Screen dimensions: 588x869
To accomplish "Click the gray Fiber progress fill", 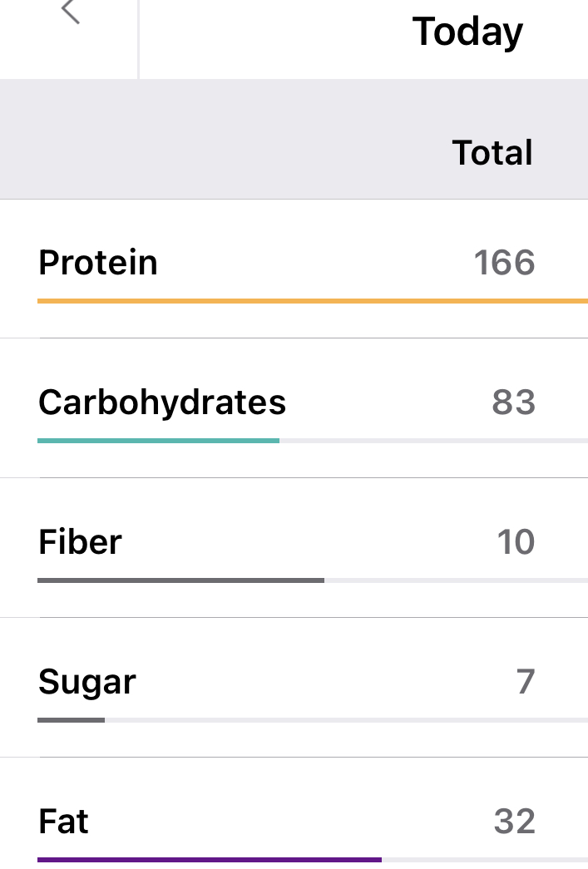I will [x=180, y=580].
